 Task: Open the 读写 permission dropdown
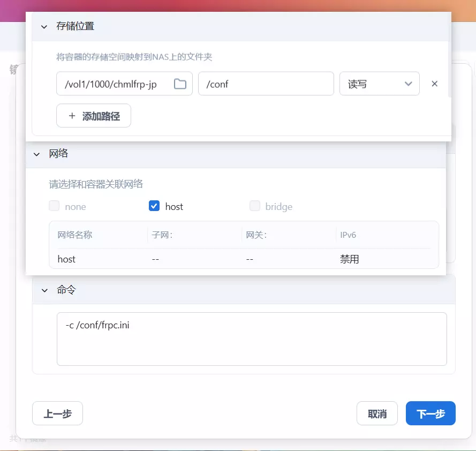(380, 84)
